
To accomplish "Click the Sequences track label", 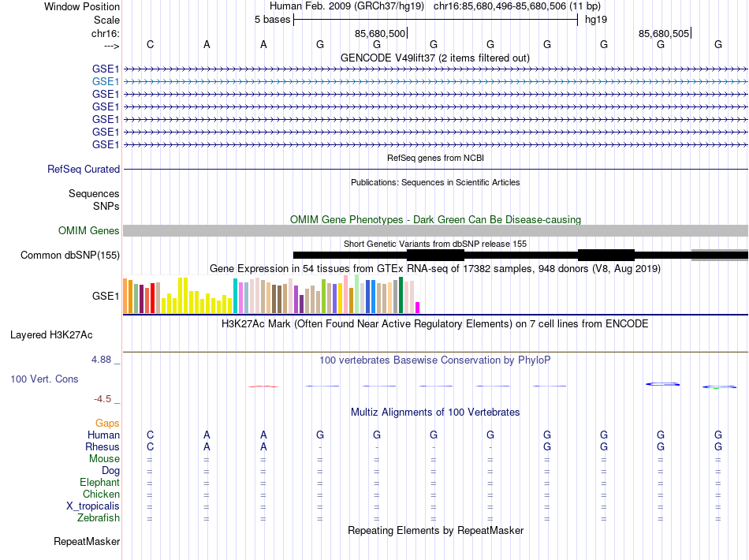I will click(x=94, y=193).
